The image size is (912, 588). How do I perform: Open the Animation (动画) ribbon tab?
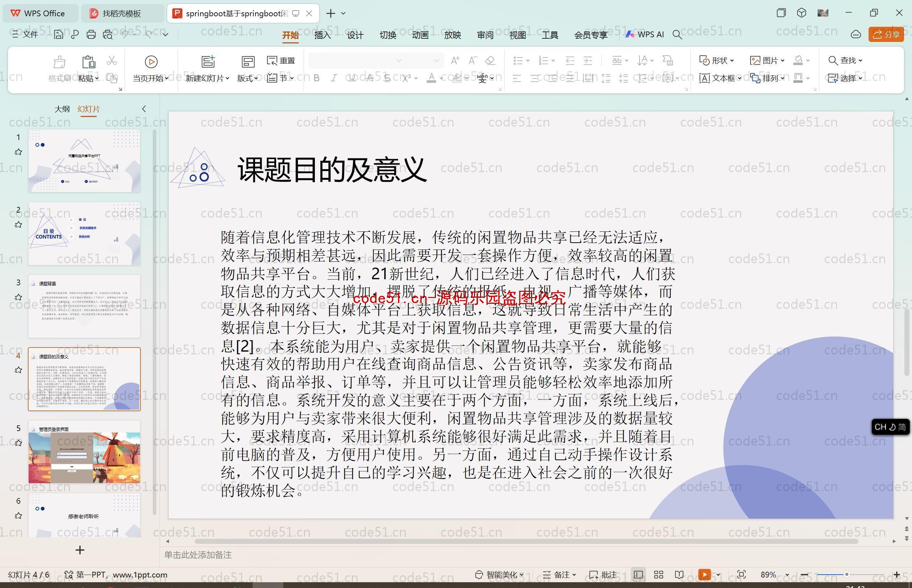coord(420,35)
